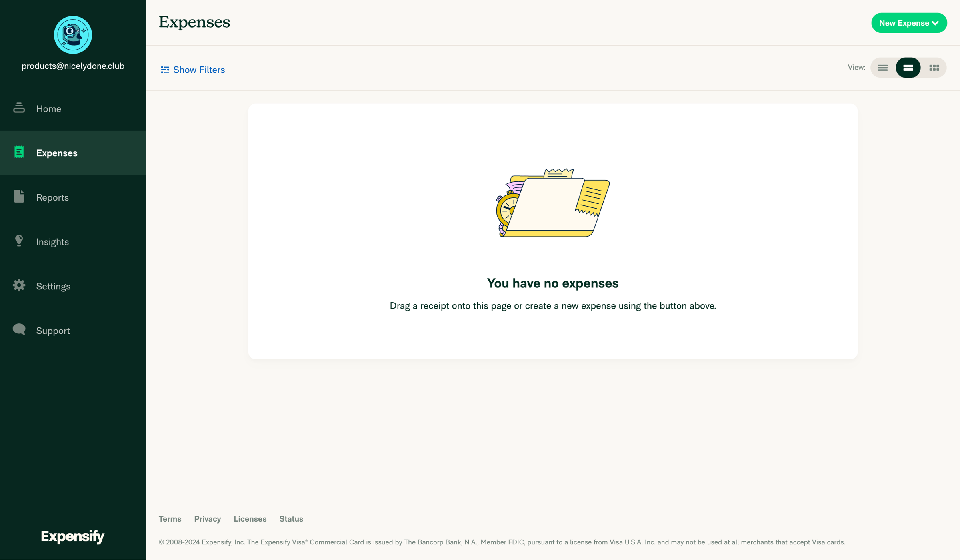Click the Insights lightbulb icon
Screen dimensions: 960x560
click(x=19, y=241)
